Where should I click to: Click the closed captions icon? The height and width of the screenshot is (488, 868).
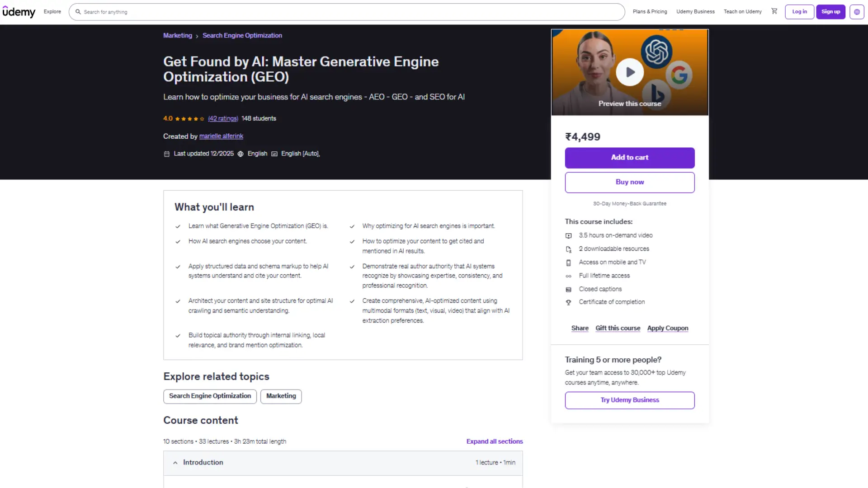(568, 289)
